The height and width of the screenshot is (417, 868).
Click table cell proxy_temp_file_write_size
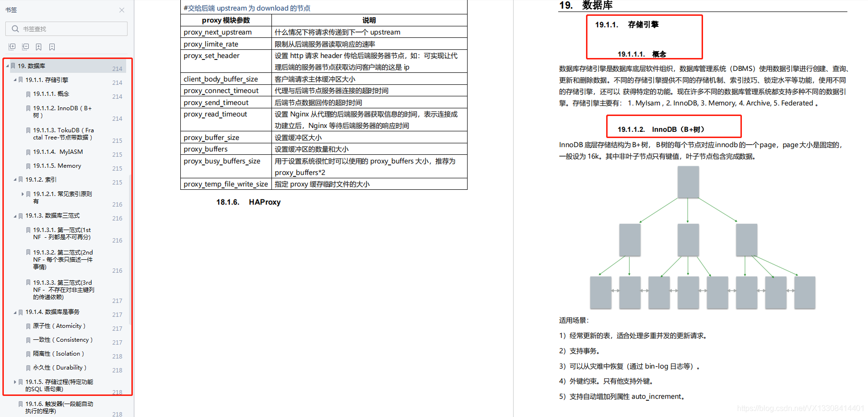[226, 184]
